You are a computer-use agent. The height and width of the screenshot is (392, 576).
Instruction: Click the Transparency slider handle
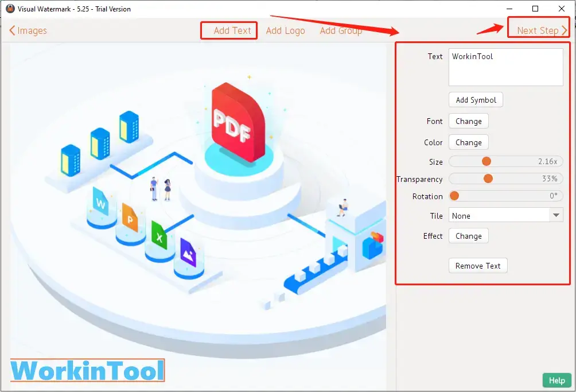tap(488, 179)
